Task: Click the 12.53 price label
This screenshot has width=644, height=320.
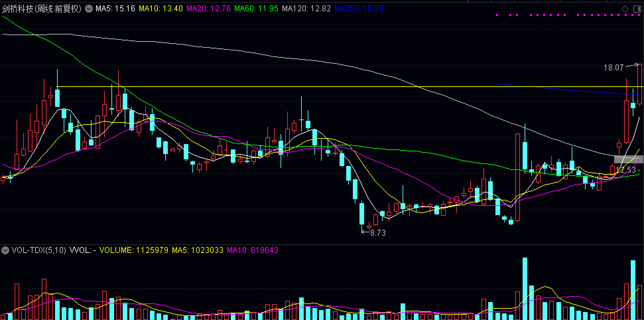Action: click(626, 170)
